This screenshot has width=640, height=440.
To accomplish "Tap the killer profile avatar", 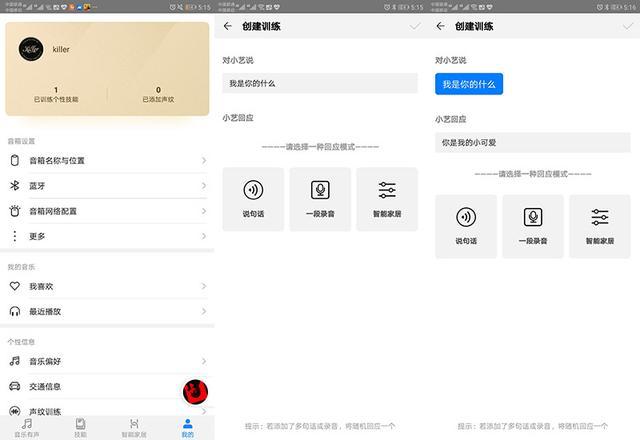I will pyautogui.click(x=31, y=49).
